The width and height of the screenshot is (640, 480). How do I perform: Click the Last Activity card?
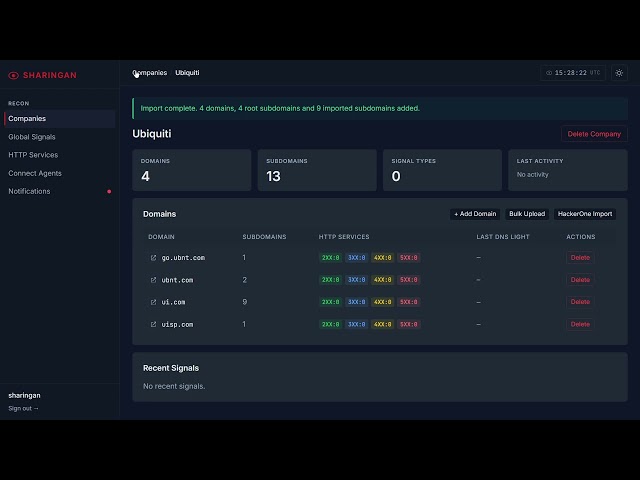point(568,170)
